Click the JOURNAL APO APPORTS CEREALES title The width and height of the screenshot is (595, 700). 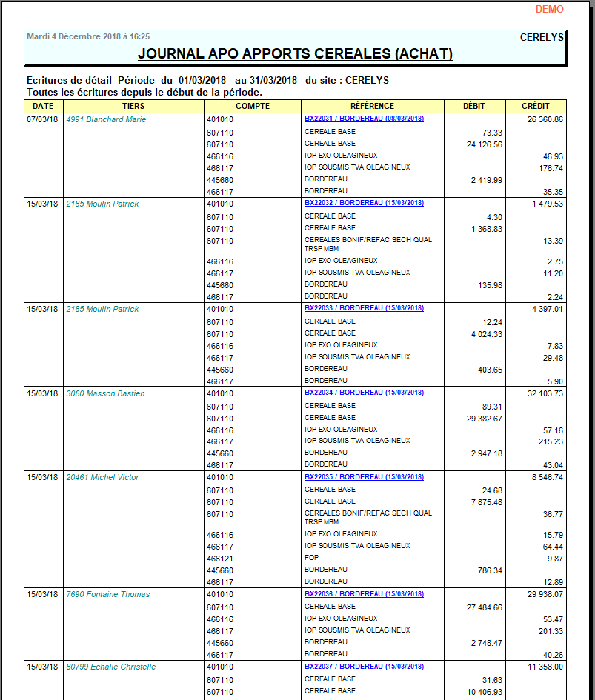[295, 54]
